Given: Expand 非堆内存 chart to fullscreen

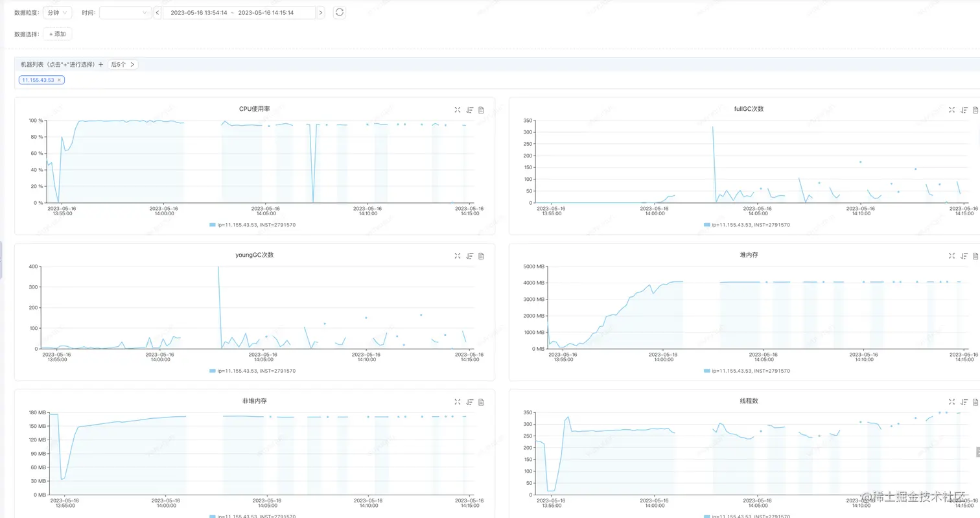Looking at the screenshot, I should coord(458,402).
